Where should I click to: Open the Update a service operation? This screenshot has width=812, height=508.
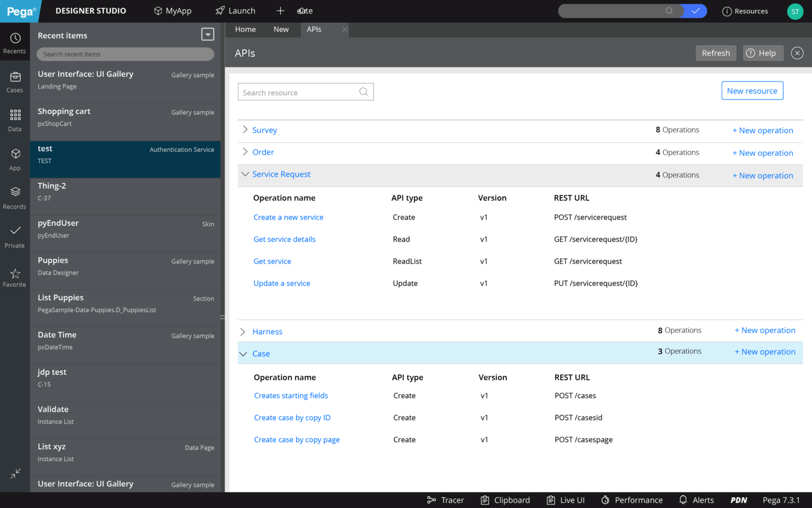click(282, 283)
